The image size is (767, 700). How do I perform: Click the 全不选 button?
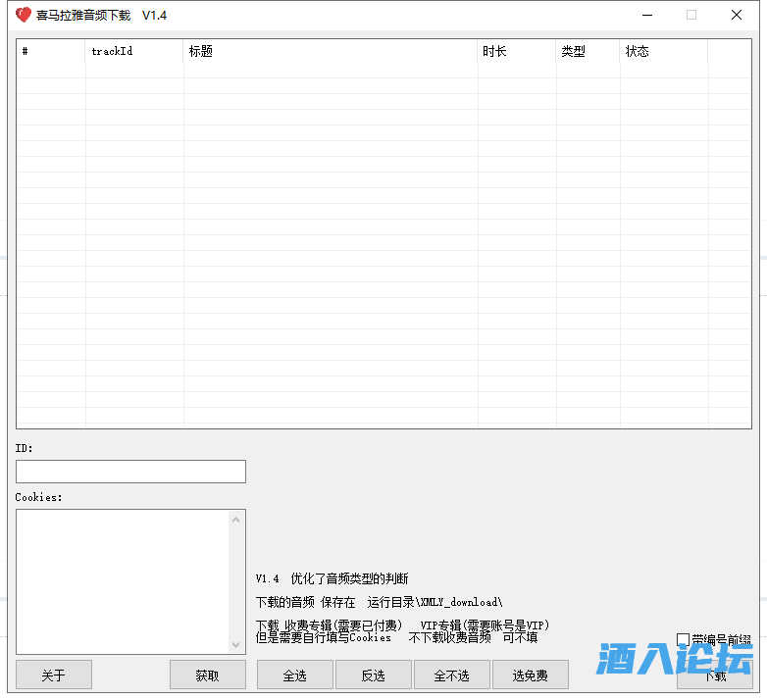[452, 675]
